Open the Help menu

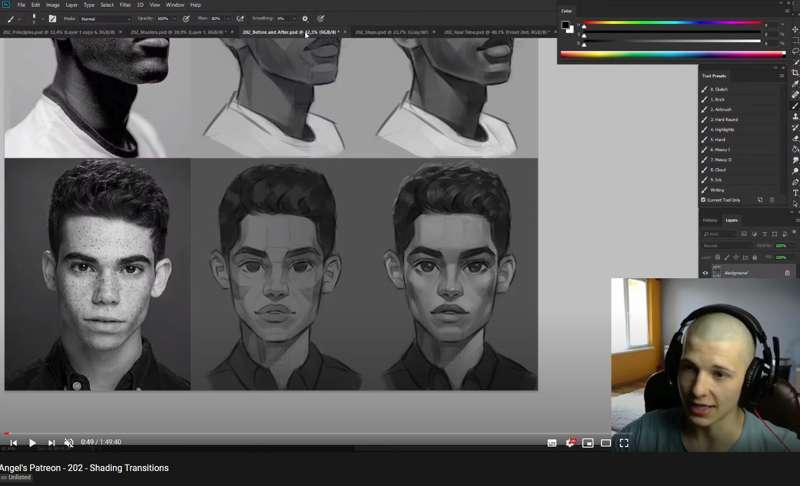pos(195,5)
